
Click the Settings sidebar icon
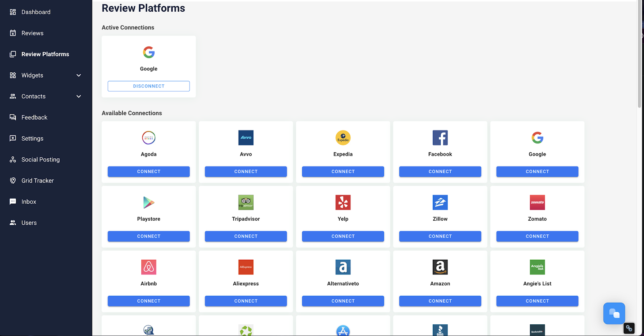[13, 138]
